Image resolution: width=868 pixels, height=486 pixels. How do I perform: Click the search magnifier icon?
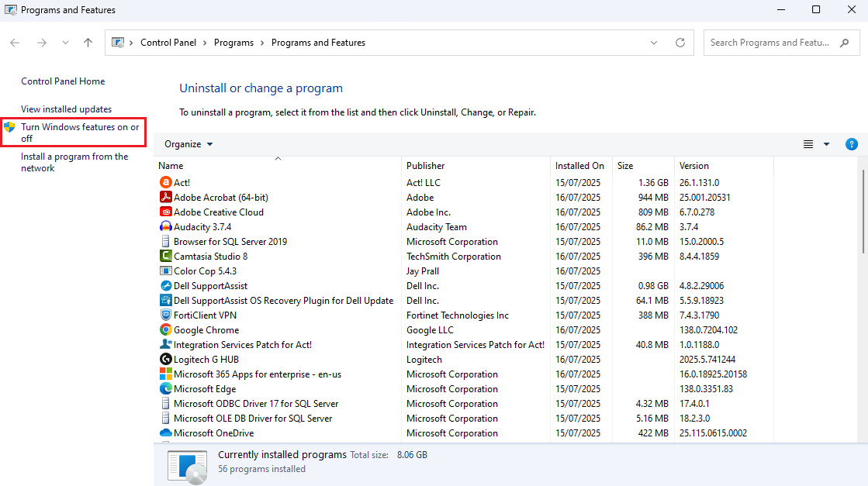pos(844,43)
